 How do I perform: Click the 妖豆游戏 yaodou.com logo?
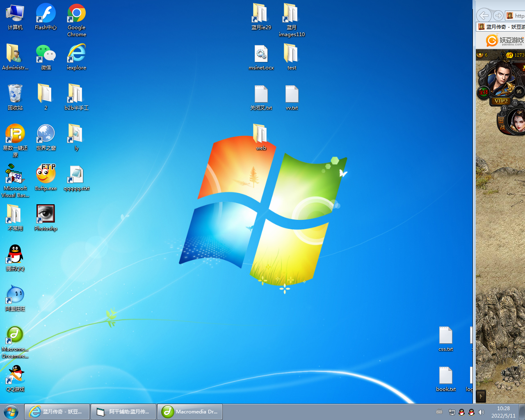(505, 41)
